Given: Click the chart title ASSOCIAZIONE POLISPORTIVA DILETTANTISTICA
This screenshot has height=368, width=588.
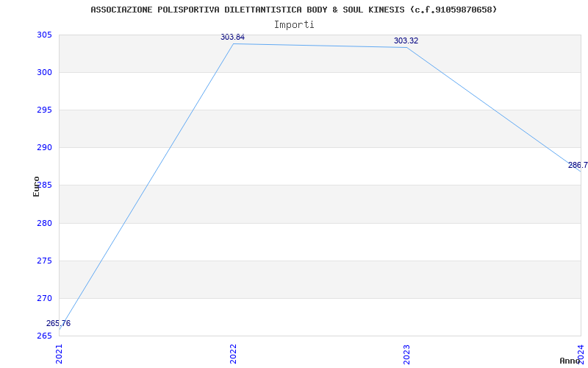Looking at the screenshot, I should tap(293, 10).
